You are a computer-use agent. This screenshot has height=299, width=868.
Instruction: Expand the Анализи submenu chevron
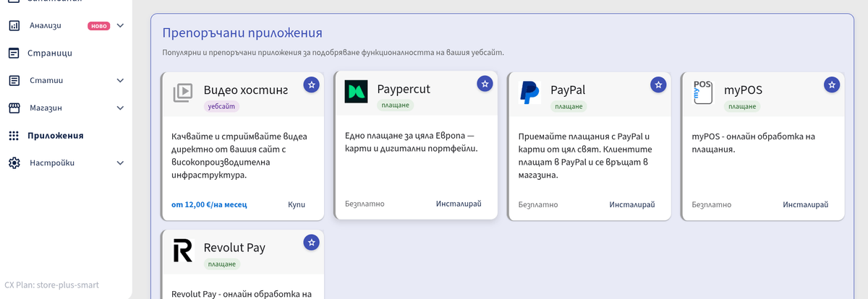point(120,25)
